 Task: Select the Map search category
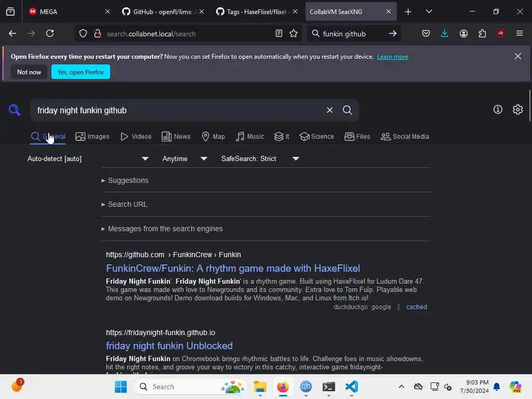pyautogui.click(x=213, y=137)
